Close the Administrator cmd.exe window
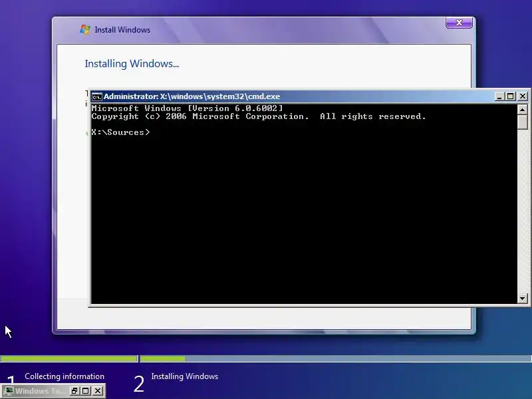Screen dimensions: 532x399 tap(523, 96)
